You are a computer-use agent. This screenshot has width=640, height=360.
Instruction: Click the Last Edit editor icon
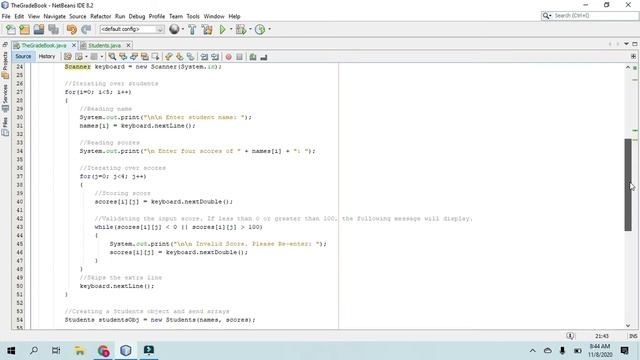[68, 57]
